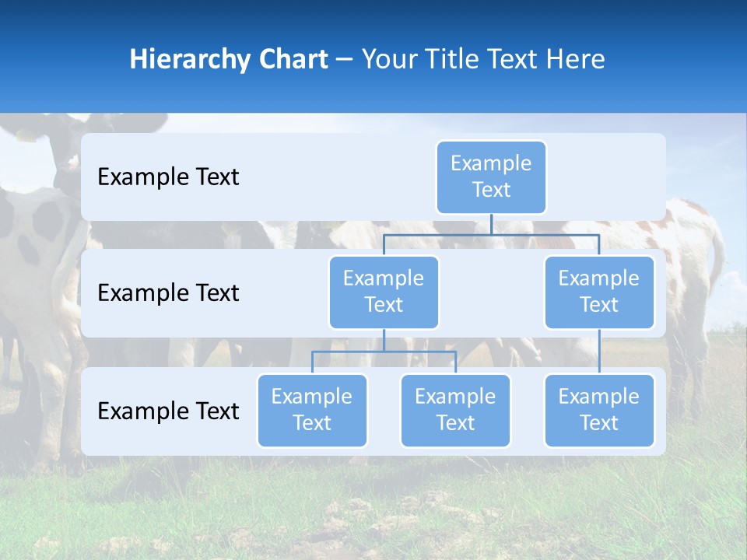747x560 pixels.
Task: Click the rightmost box in the bottom level
Action: (599, 411)
